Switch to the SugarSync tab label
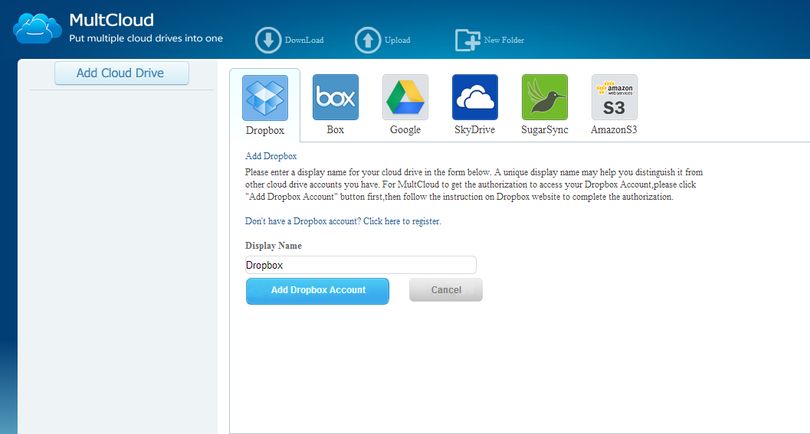The height and width of the screenshot is (434, 810). pyautogui.click(x=544, y=130)
